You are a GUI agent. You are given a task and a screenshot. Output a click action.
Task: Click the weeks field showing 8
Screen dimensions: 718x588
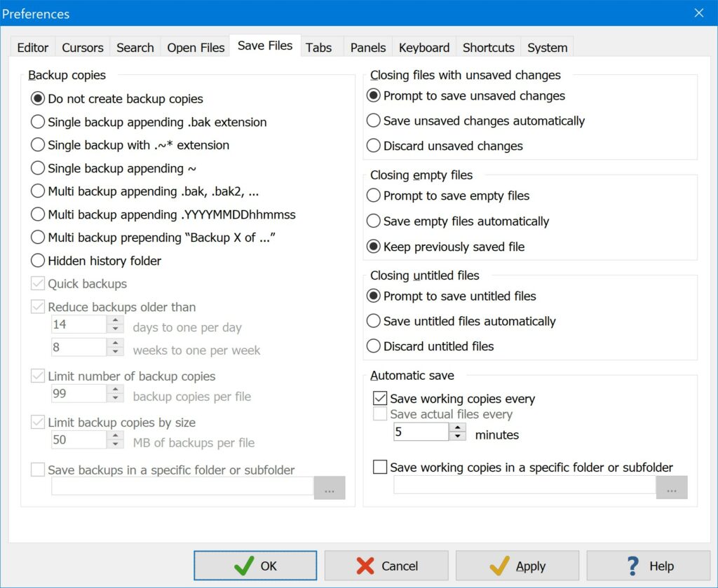(79, 348)
